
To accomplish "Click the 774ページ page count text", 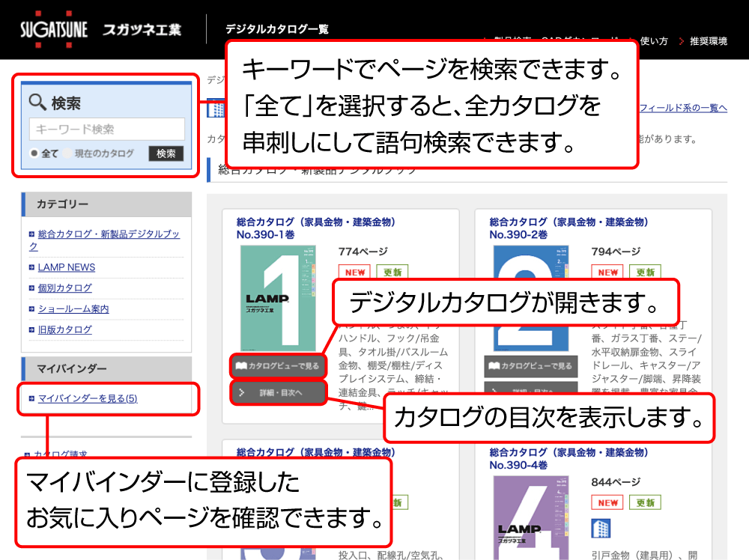I will [x=363, y=252].
